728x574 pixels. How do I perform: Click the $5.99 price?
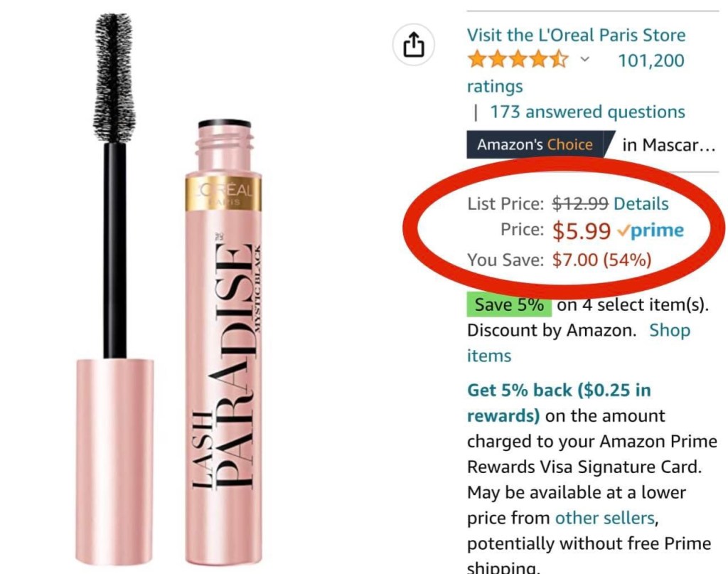(x=582, y=230)
